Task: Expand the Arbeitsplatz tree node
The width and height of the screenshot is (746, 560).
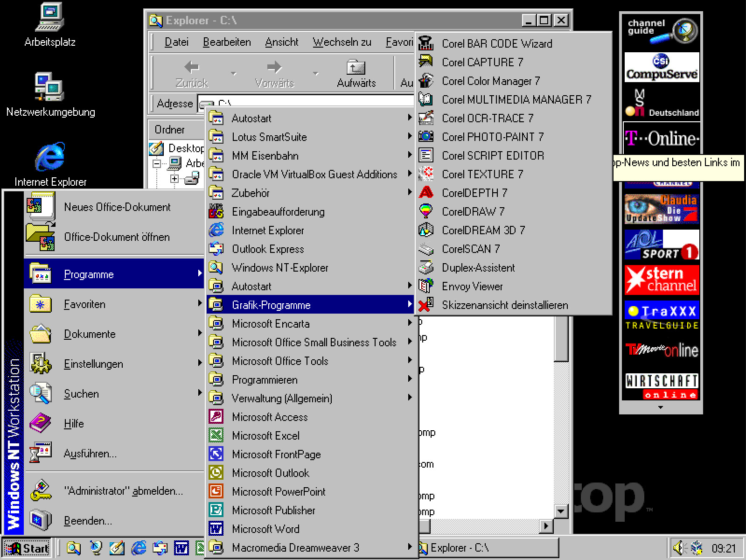Action: (157, 163)
